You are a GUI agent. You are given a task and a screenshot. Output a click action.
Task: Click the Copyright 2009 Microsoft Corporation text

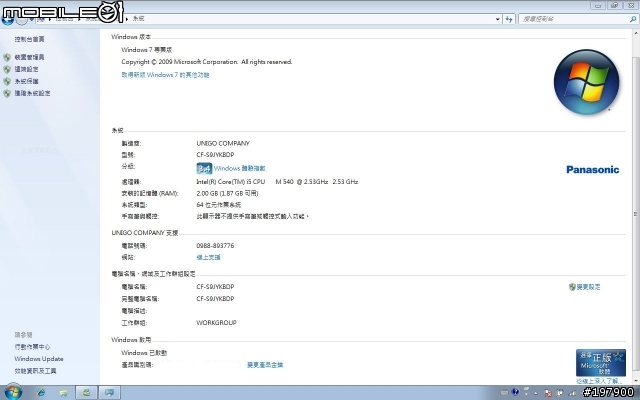(x=207, y=62)
